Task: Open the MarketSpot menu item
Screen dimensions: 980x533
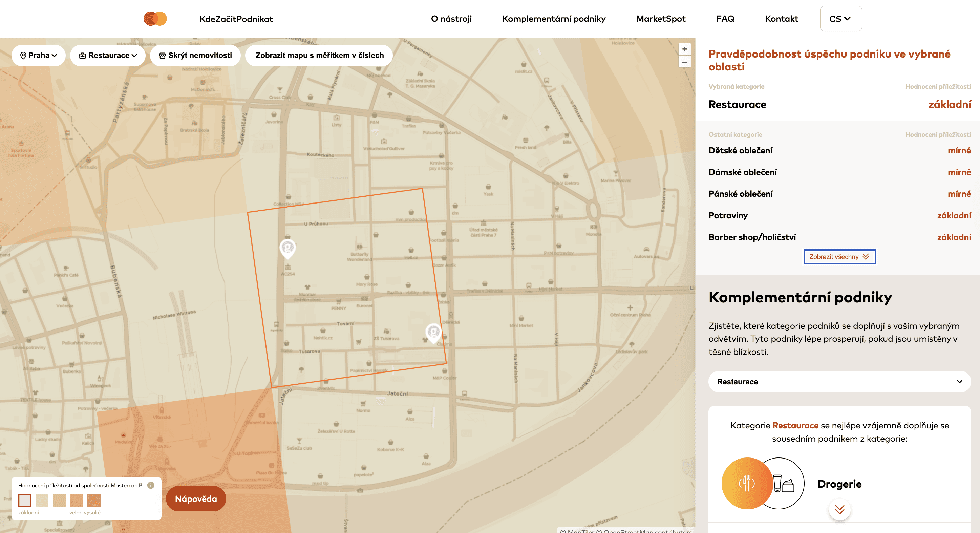Action: coord(660,19)
